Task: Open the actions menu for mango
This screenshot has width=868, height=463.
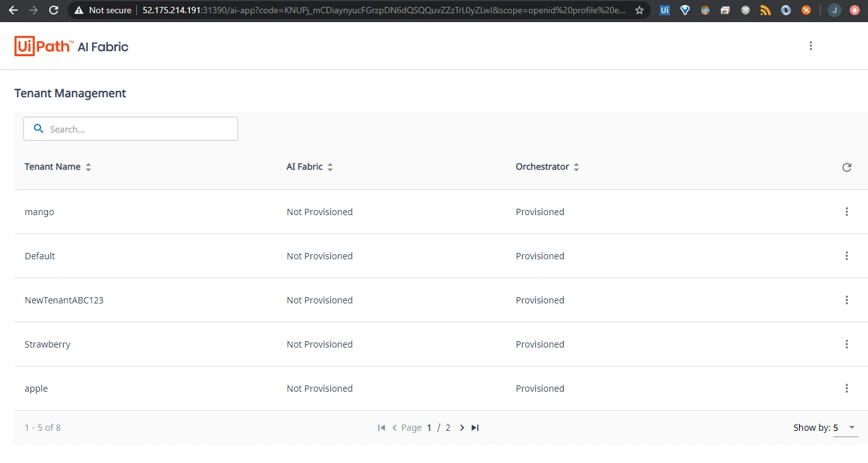Action: [847, 212]
